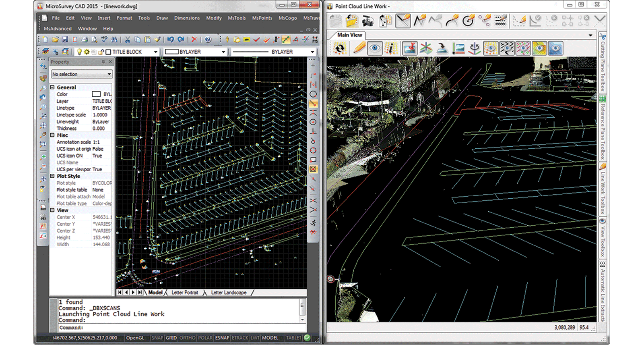Collapse the View section in Property panel
The height and width of the screenshot is (345, 644).
pos(52,210)
